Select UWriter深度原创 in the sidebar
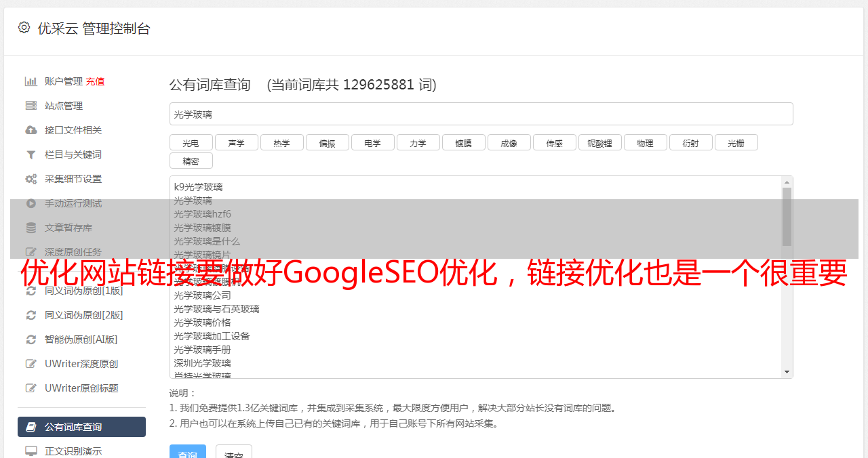 click(x=81, y=364)
